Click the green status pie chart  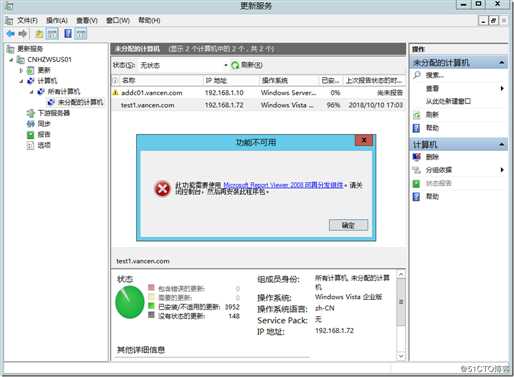129,302
